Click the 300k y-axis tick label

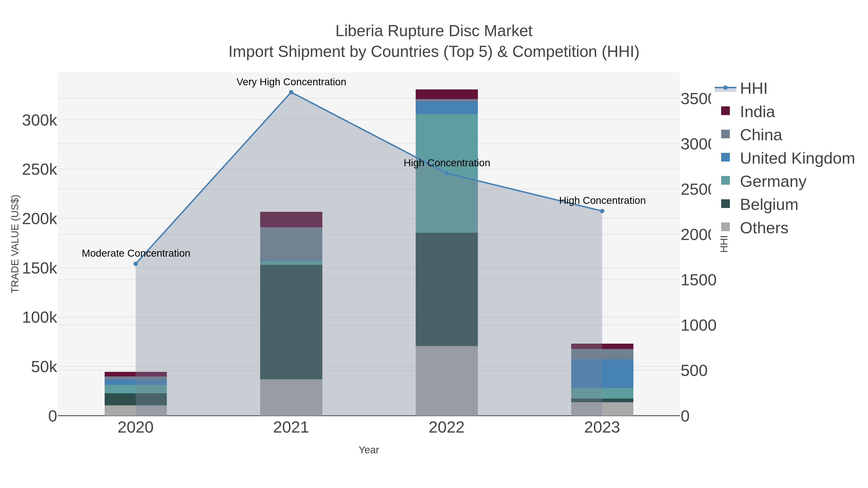point(40,120)
